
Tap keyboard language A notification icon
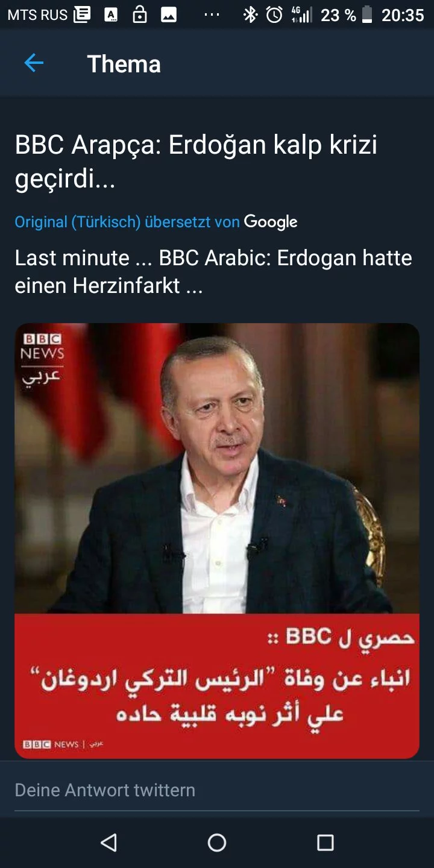coord(111,15)
